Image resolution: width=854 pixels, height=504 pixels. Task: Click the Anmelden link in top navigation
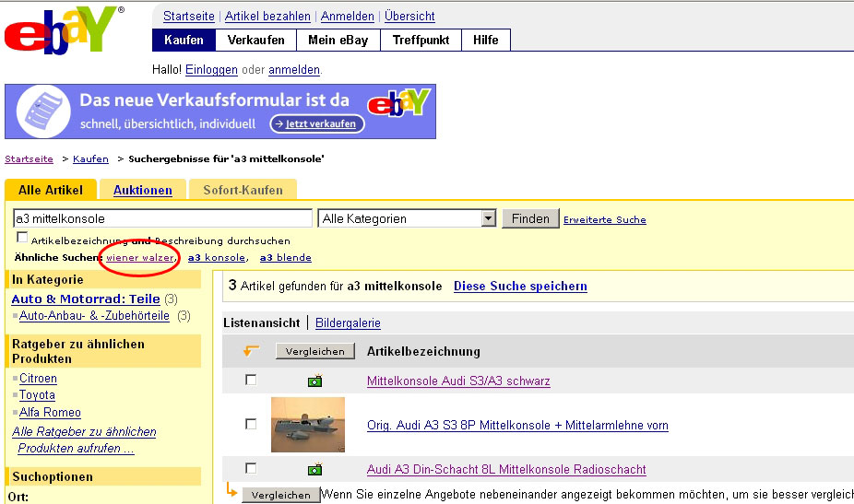(348, 17)
